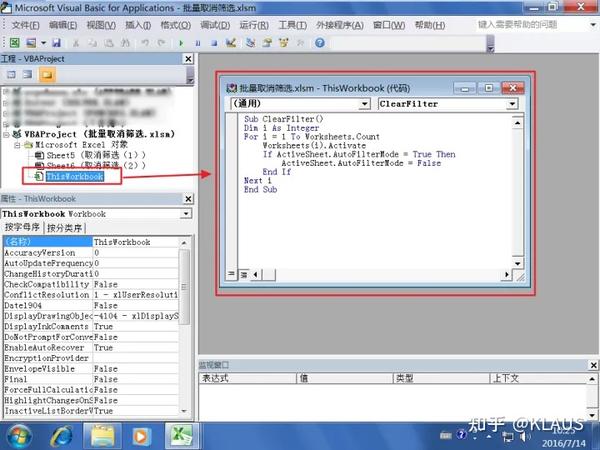
Task: Open the 格式(O) menu
Action: [x=176, y=25]
